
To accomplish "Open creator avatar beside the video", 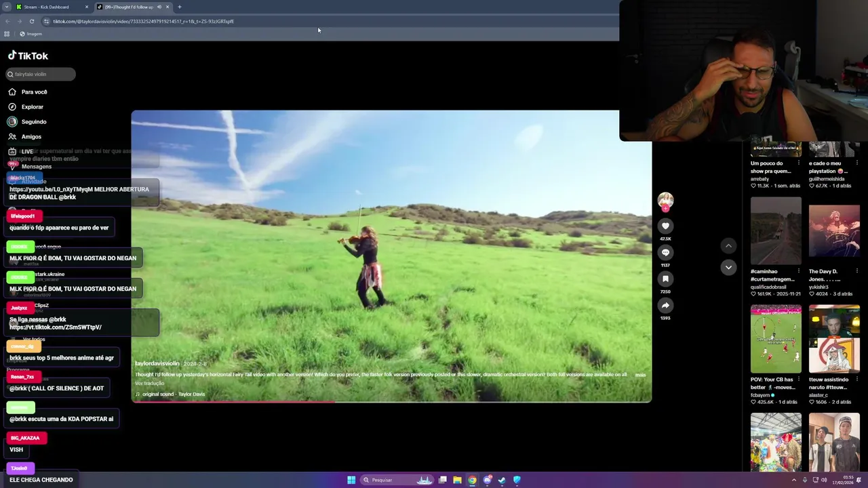I will [665, 199].
